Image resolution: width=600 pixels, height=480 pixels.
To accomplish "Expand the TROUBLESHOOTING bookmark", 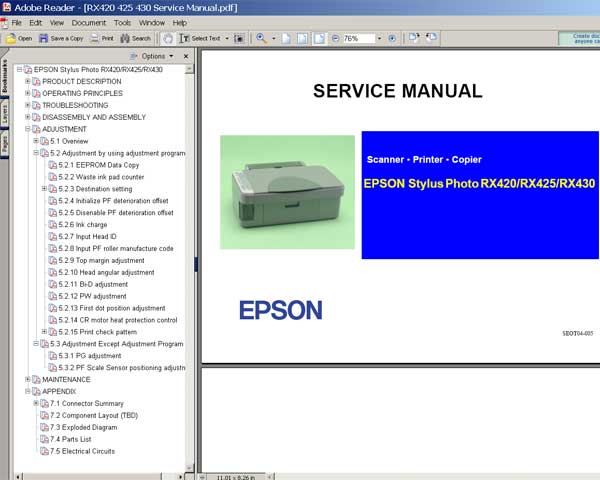I will point(28,105).
